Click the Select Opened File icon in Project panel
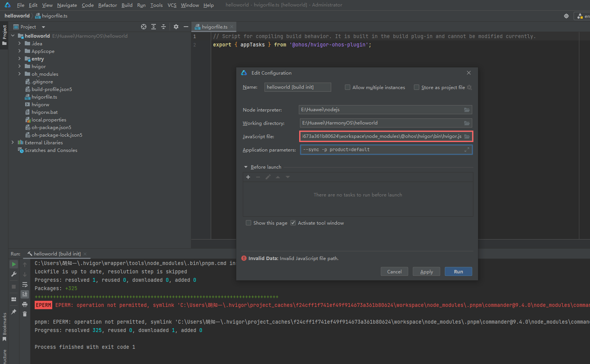 pyautogui.click(x=144, y=27)
